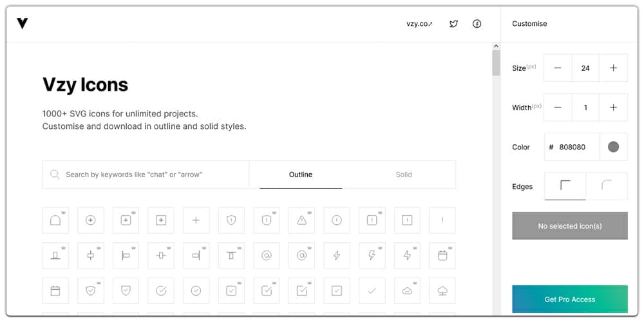
Task: Select the check-in-circle icon
Action: click(196, 291)
